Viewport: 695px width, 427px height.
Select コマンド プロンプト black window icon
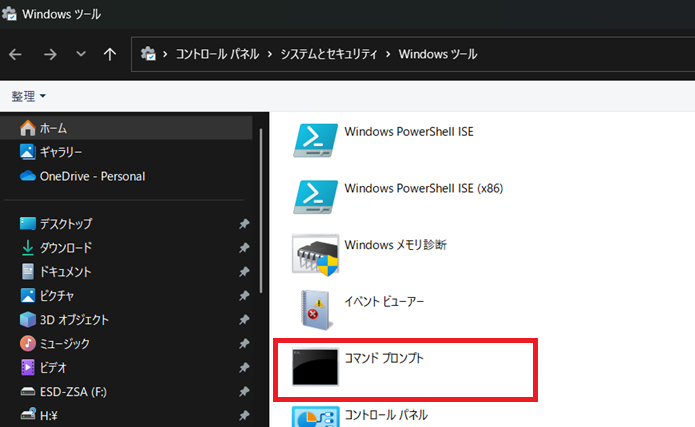point(315,367)
